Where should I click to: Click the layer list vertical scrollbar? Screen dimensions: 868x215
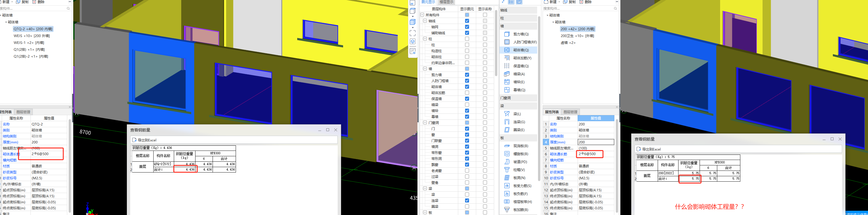click(496, 43)
